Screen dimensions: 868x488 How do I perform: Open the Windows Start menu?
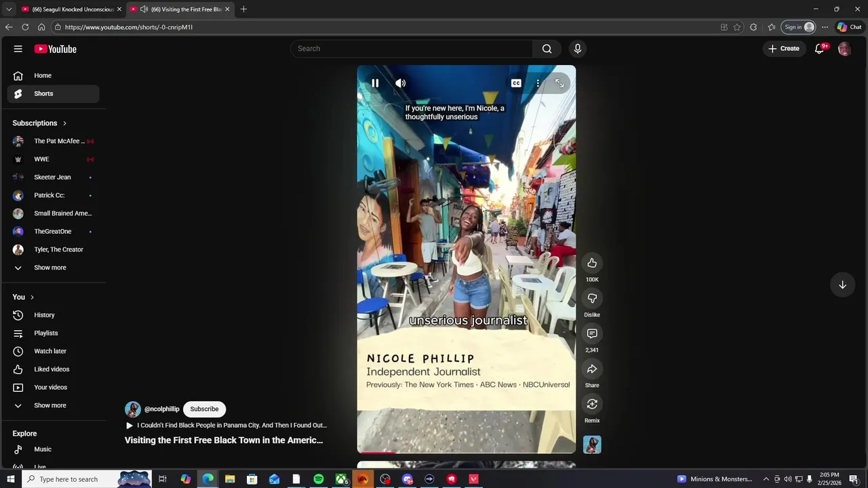(x=11, y=479)
